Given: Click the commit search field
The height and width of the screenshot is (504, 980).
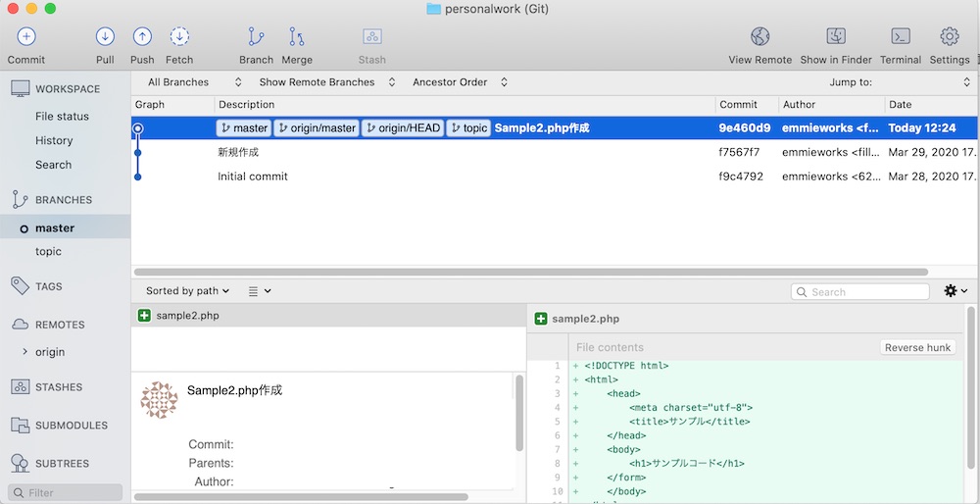Looking at the screenshot, I should coord(860,292).
